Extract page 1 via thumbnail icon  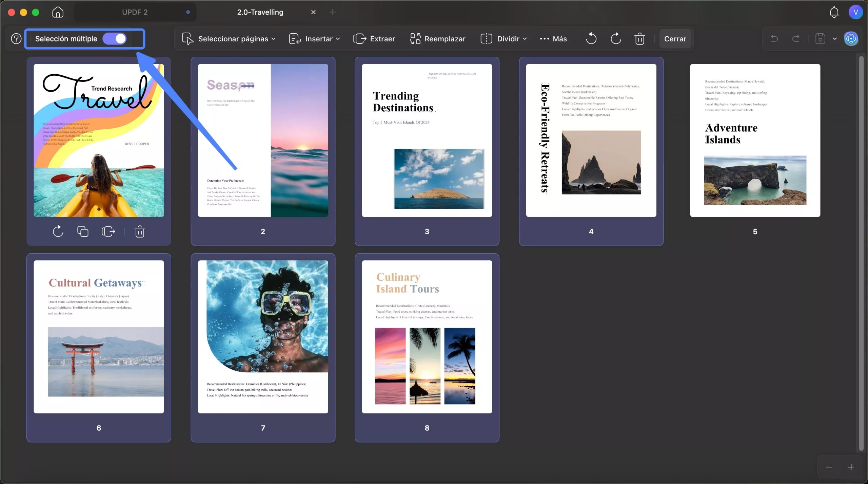click(x=108, y=231)
